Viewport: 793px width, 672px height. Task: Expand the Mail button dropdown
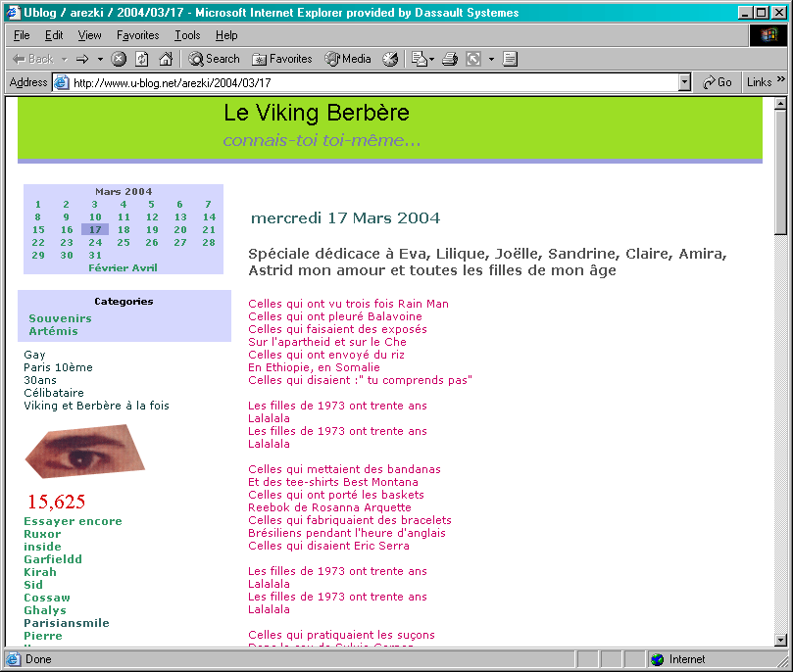(x=430, y=59)
